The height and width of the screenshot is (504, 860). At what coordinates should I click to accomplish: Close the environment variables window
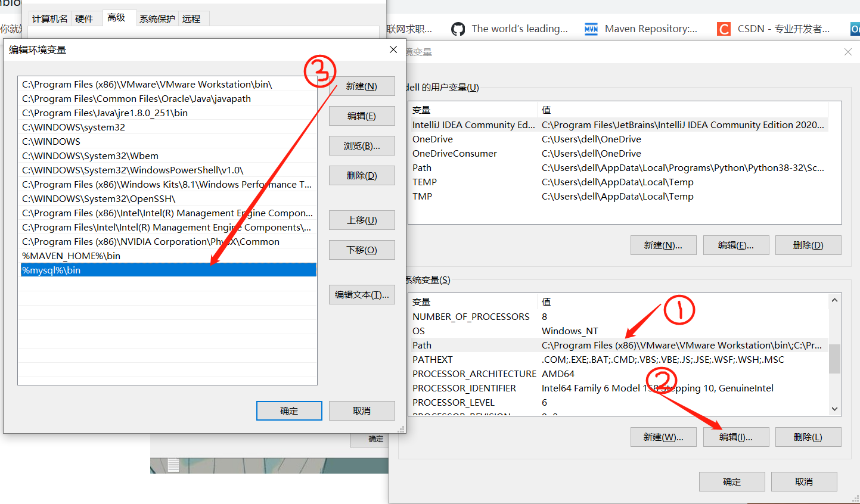(848, 52)
